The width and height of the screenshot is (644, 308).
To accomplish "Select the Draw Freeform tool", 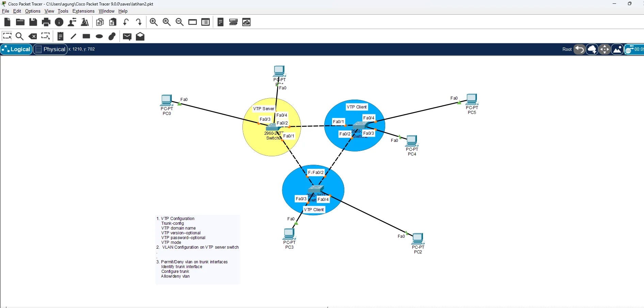I will [x=112, y=36].
